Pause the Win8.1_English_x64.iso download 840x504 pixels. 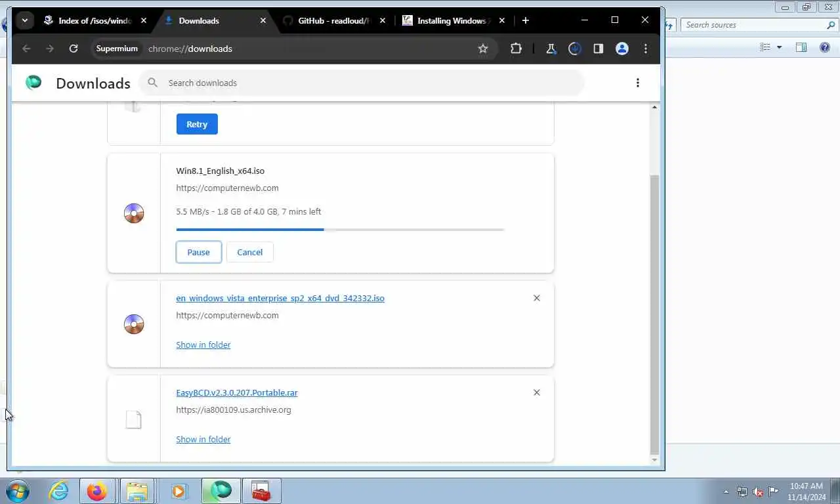198,252
